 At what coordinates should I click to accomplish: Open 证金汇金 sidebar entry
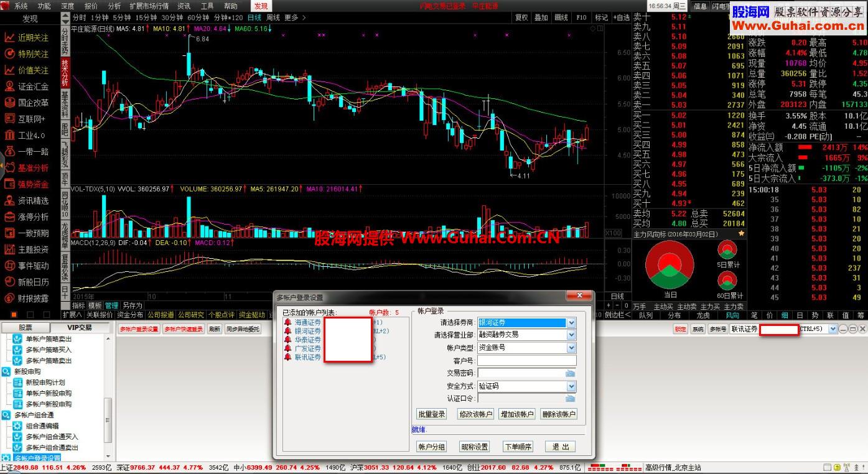click(x=26, y=86)
